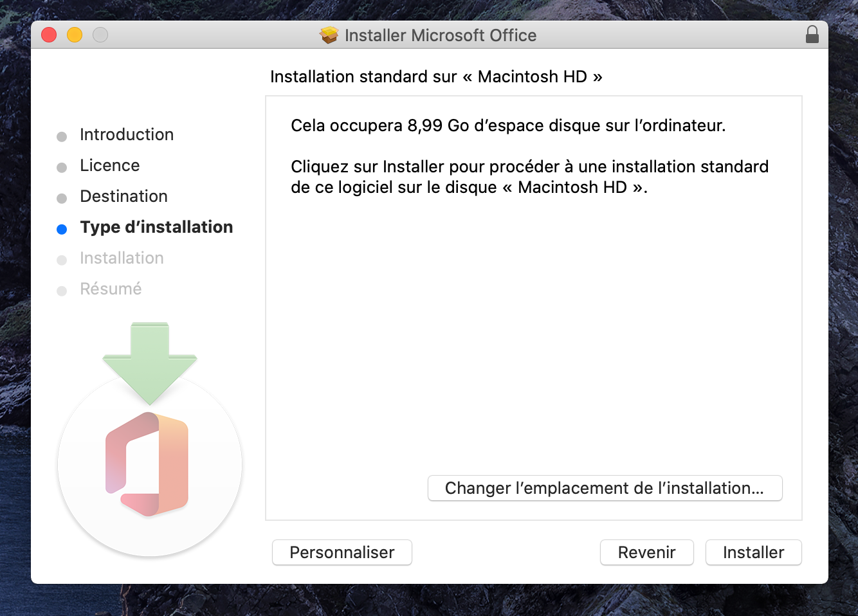Click the Microsoft Office logo

147,464
